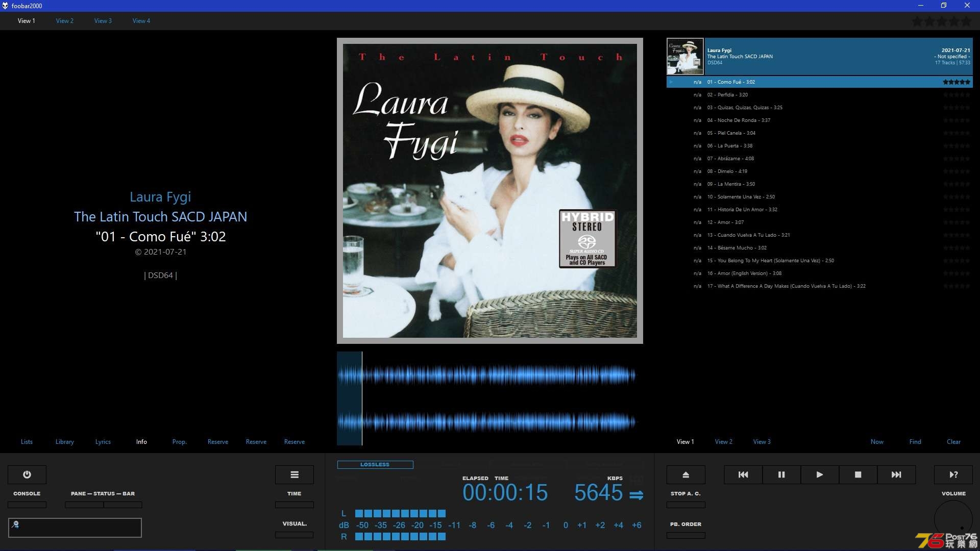Click the elapsed time 00:00:15 display
Image resolution: width=980 pixels, height=551 pixels.
tap(505, 492)
